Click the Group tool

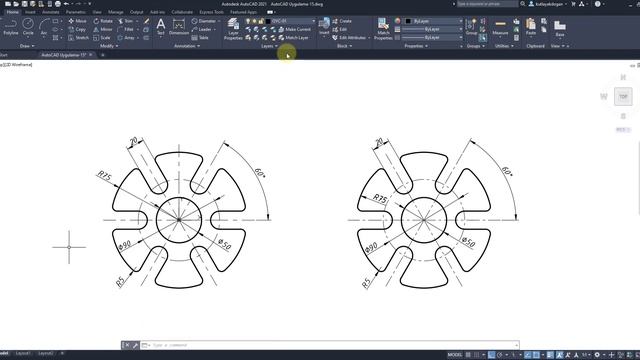[x=471, y=27]
